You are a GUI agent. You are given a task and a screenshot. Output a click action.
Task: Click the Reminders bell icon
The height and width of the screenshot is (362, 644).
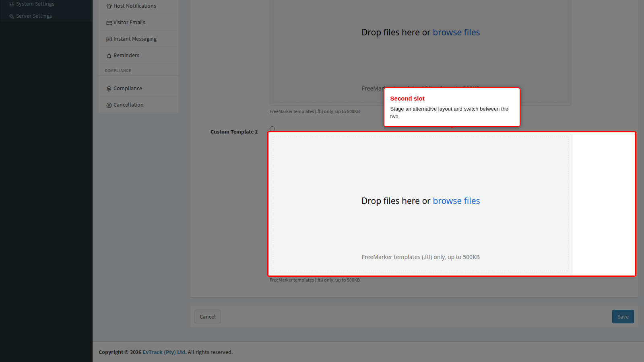click(109, 56)
